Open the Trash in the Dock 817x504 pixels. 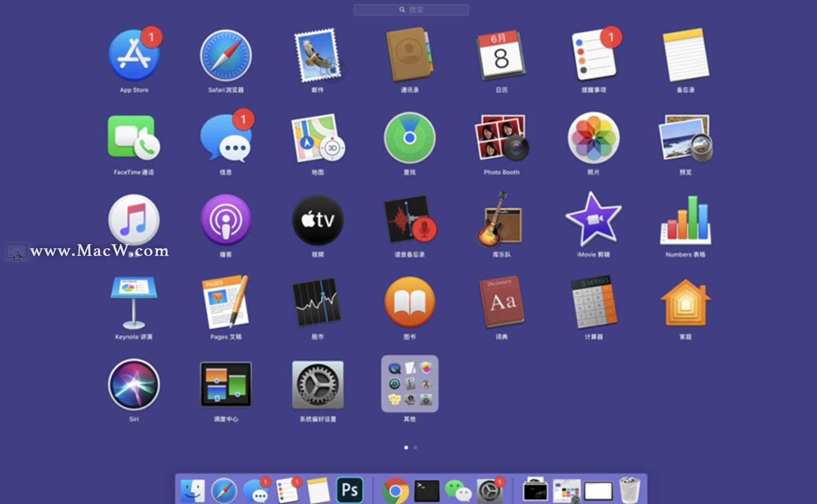(x=629, y=491)
